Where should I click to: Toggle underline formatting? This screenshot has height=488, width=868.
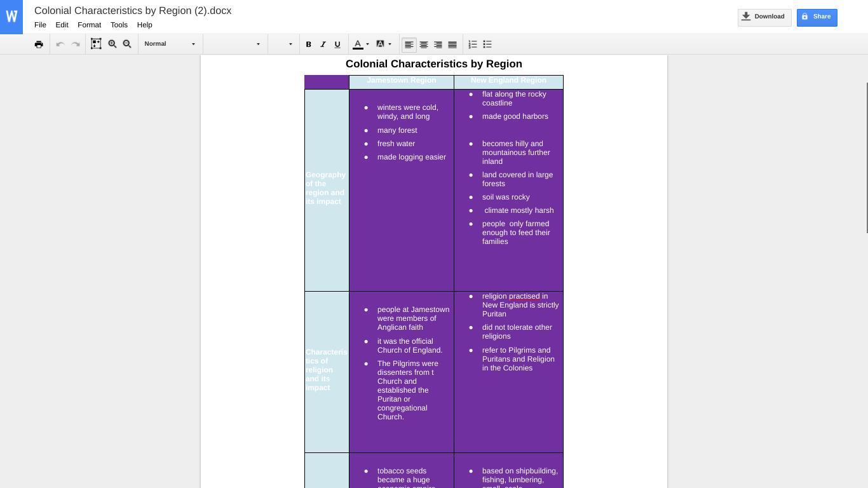pos(337,44)
